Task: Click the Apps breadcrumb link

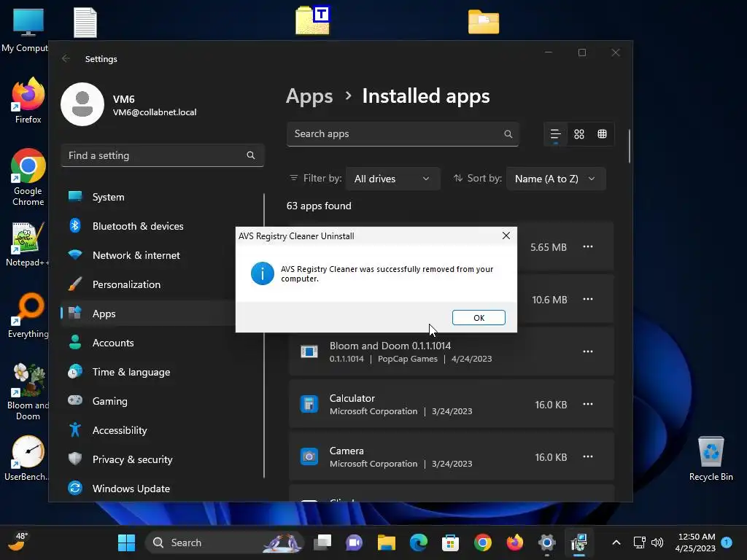Action: (309, 96)
